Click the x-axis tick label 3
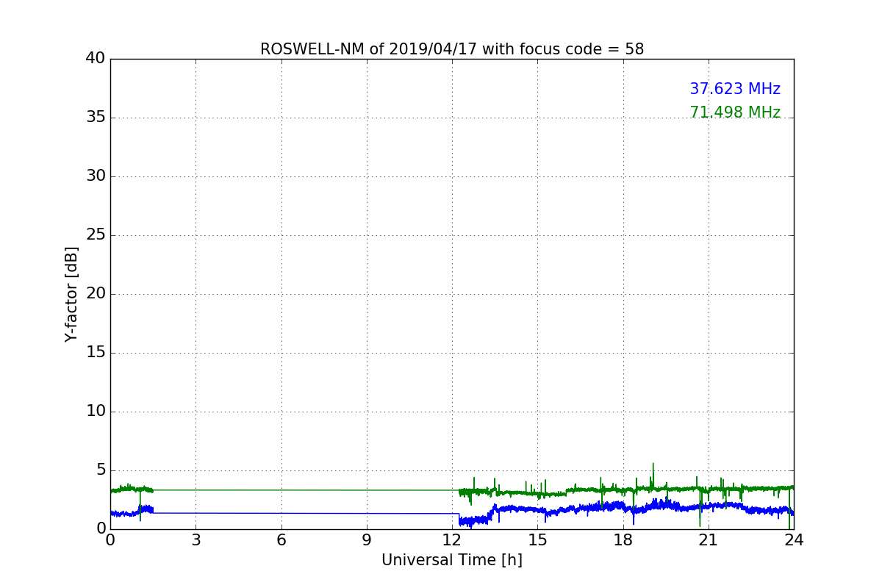 point(196,540)
